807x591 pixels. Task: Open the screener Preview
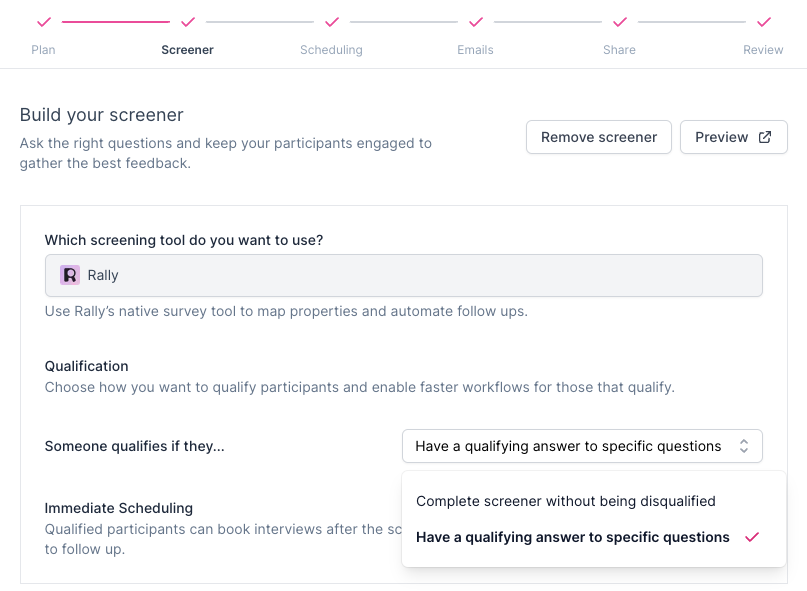pos(733,137)
